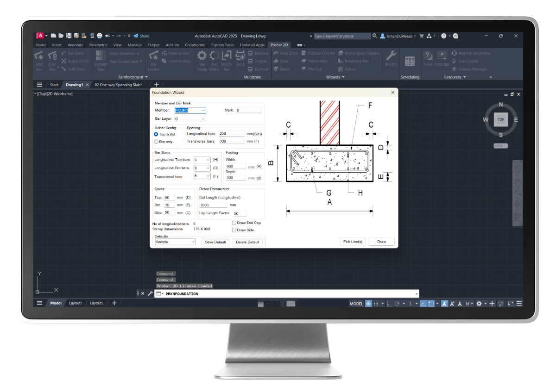Select the Bar Zone tool
This screenshot has height=392, width=556.
point(73,53)
